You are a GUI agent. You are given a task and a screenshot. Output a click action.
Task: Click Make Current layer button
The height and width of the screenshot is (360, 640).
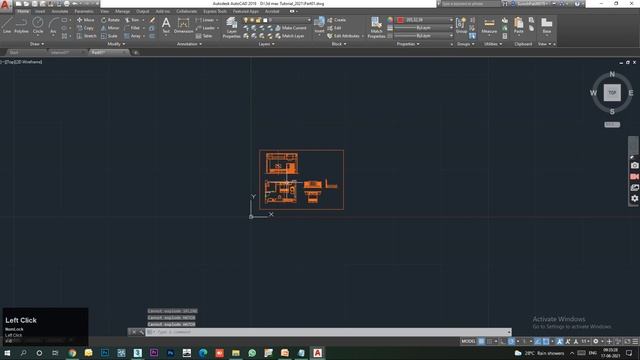(291, 28)
